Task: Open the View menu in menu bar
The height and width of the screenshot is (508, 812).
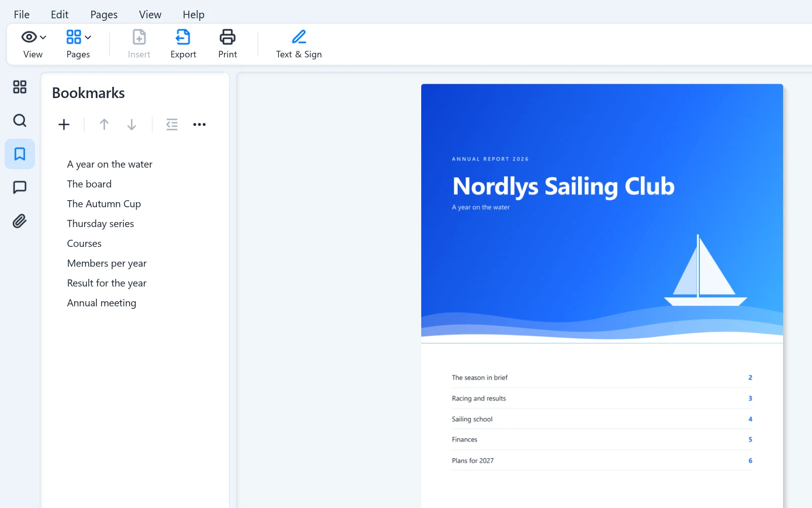Action: coord(150,15)
